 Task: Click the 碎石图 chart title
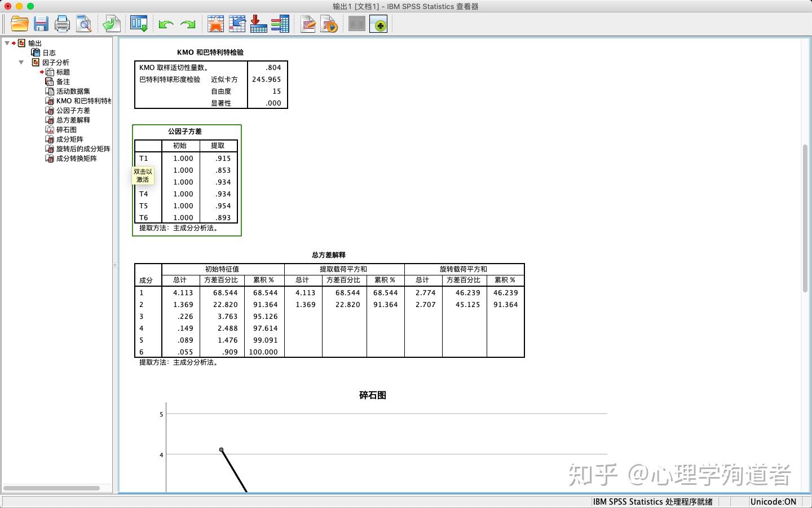tap(373, 395)
